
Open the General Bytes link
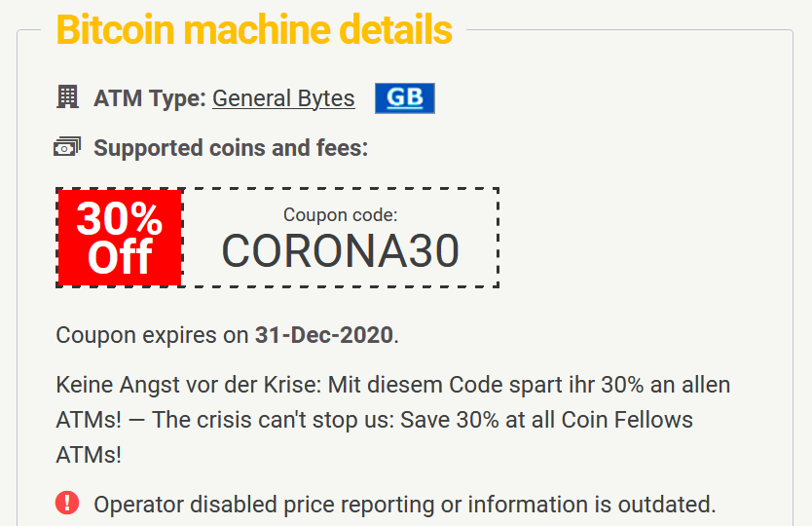[x=283, y=98]
